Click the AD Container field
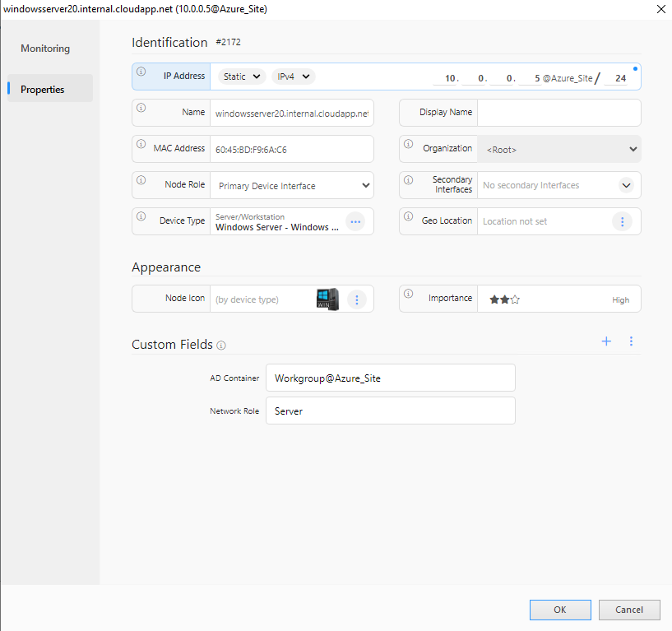 391,378
